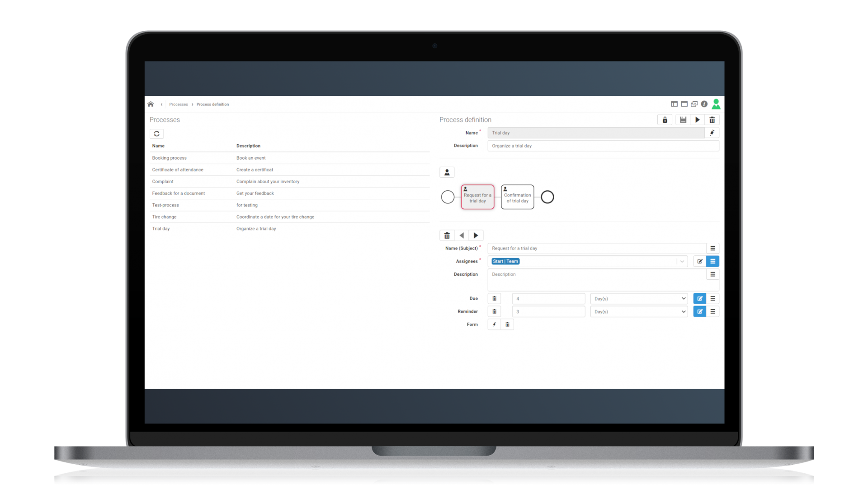Select the Tire change process row
This screenshot has width=868, height=499.
289,217
